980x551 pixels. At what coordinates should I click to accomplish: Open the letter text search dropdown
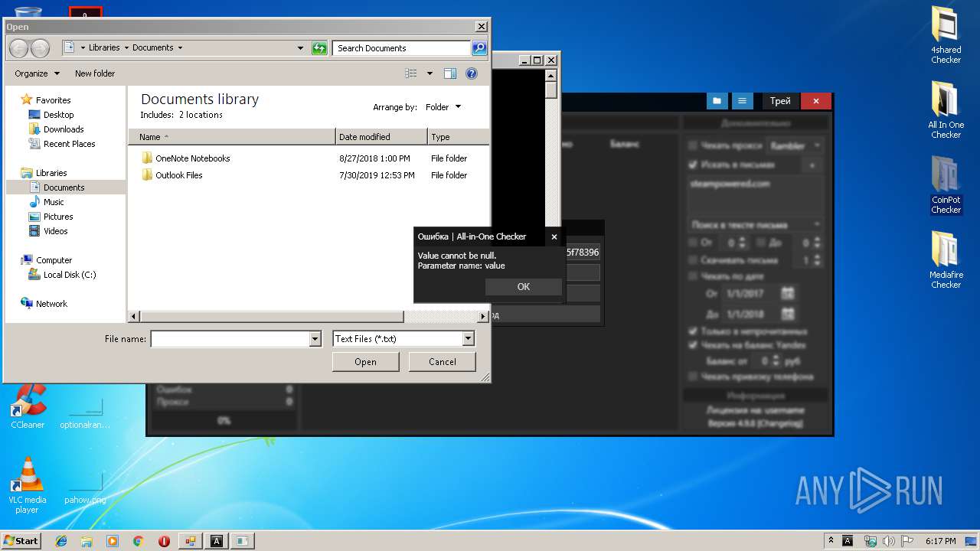pos(756,225)
